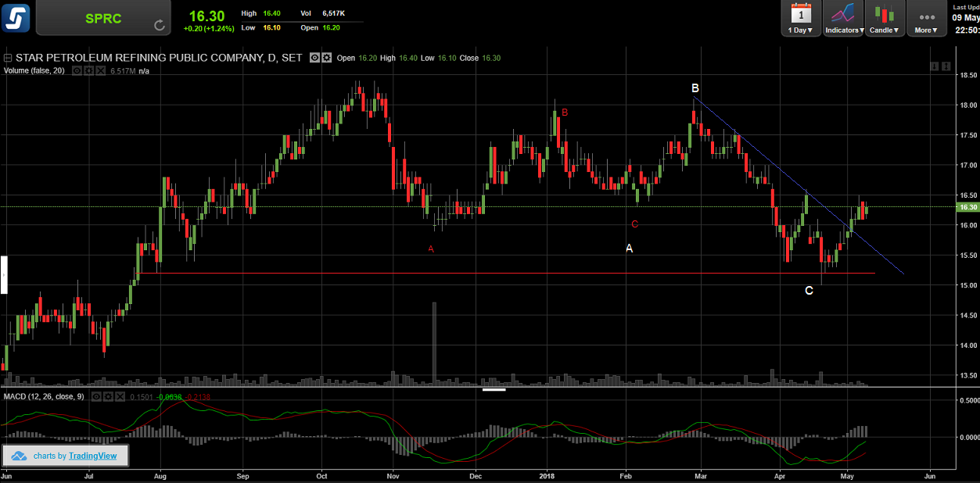
Task: Open main series settings gear
Action: point(326,58)
